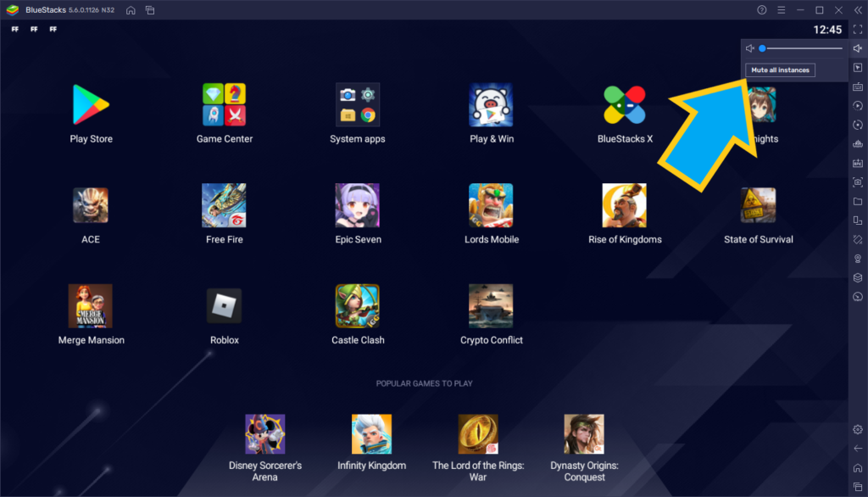This screenshot has height=497, width=868.
Task: Switch to the third FF instance tab
Action: tap(53, 28)
